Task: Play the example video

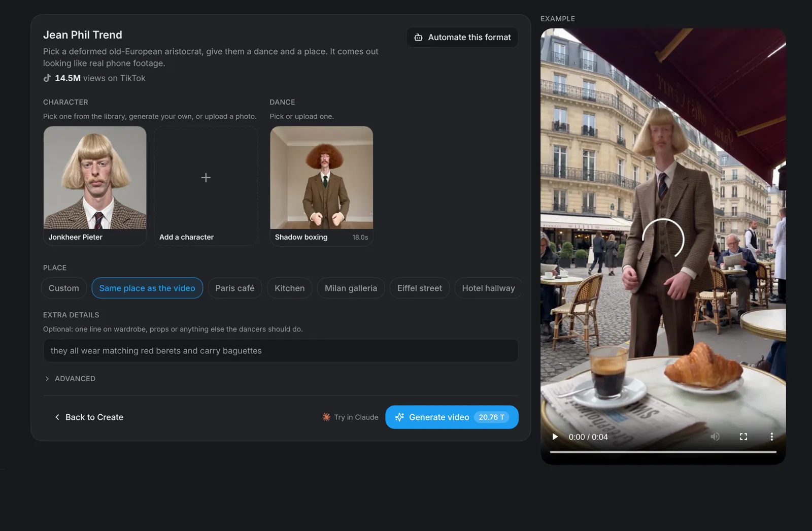Action: [x=555, y=437]
